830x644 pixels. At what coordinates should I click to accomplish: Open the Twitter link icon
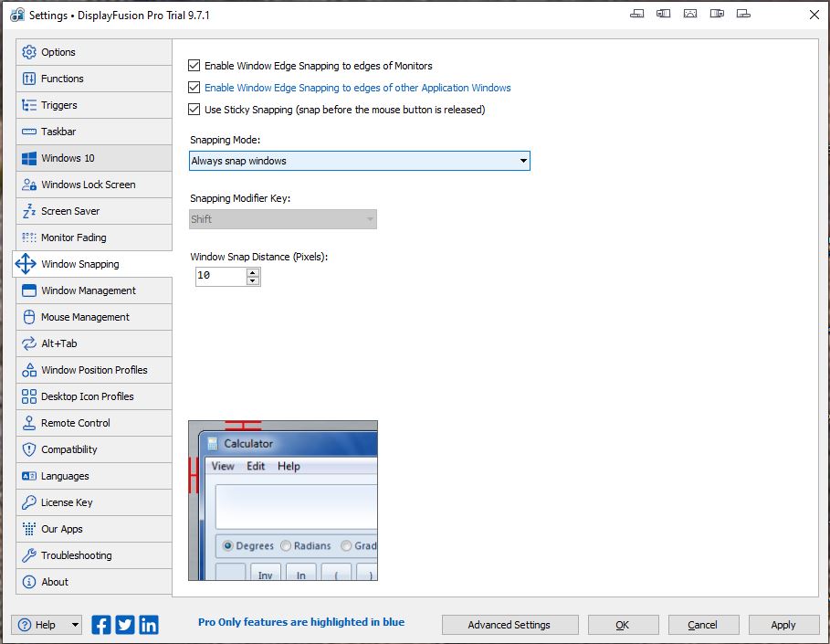(125, 625)
